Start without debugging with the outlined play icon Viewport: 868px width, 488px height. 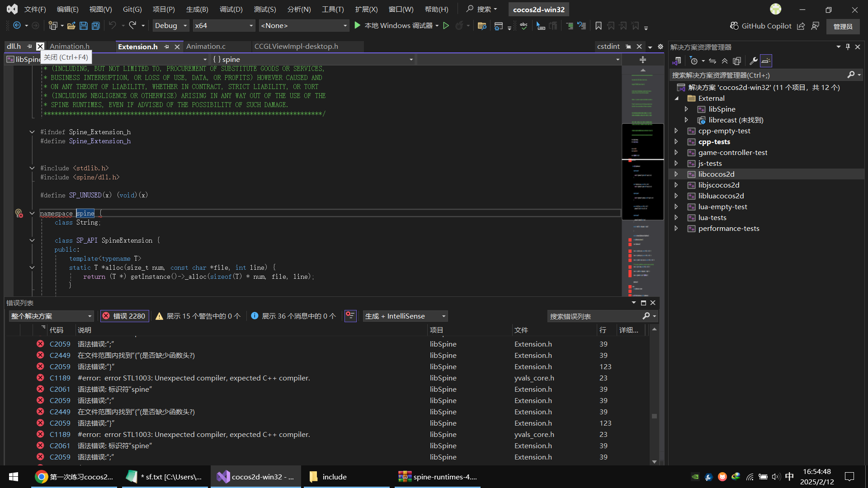tap(446, 26)
